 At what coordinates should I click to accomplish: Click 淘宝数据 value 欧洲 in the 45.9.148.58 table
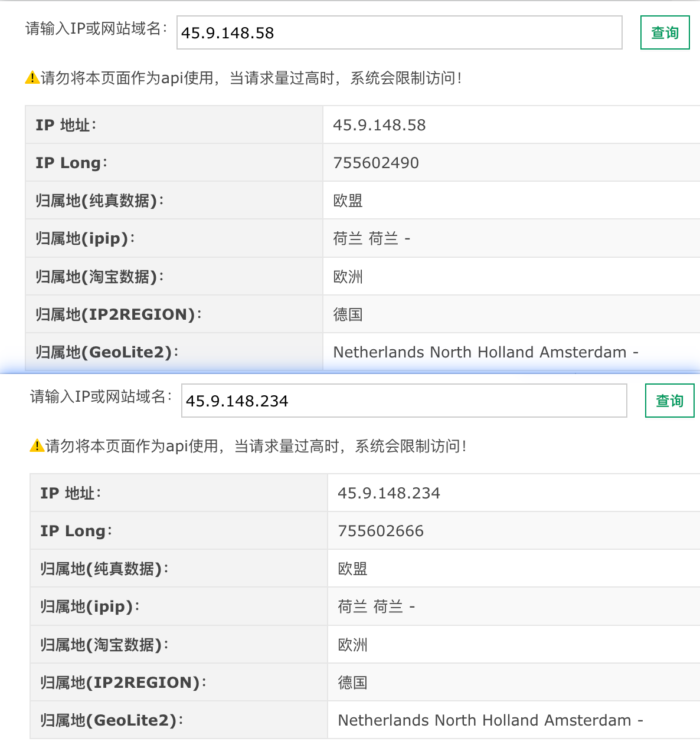[348, 277]
